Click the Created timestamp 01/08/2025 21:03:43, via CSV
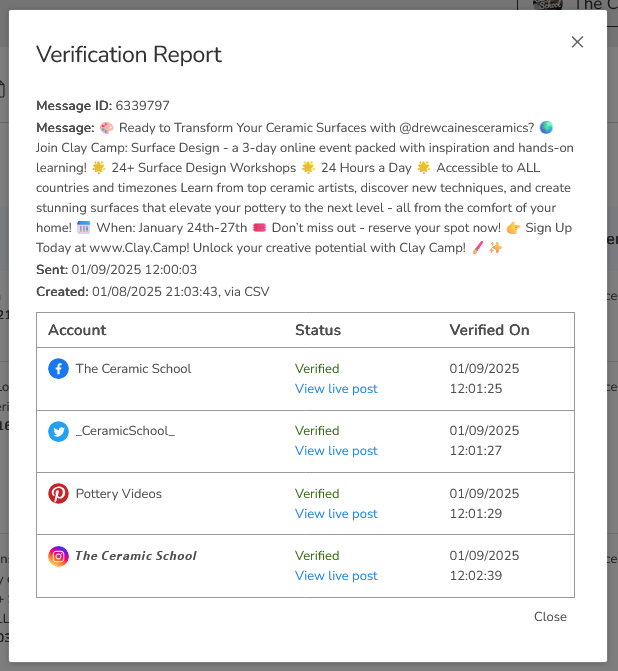 [x=181, y=292]
